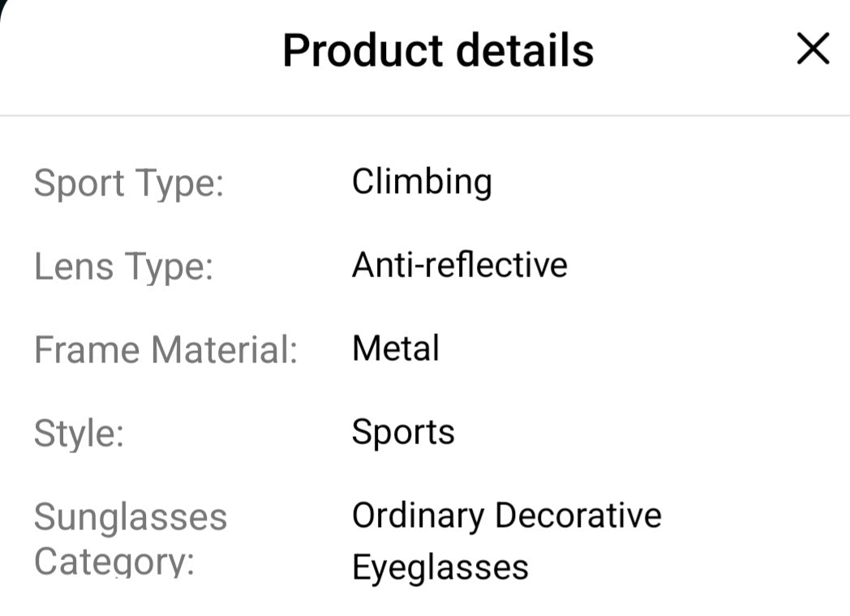
Task: Close the Product details panel
Action: tap(813, 49)
